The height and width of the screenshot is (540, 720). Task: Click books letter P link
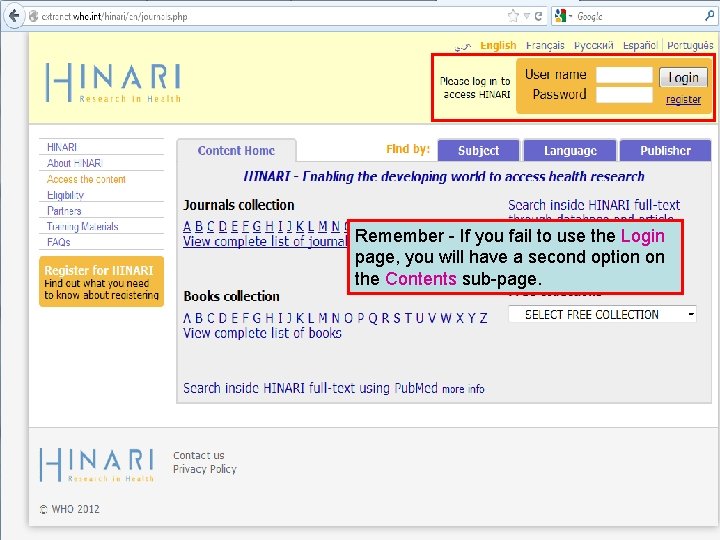pyautogui.click(x=360, y=318)
